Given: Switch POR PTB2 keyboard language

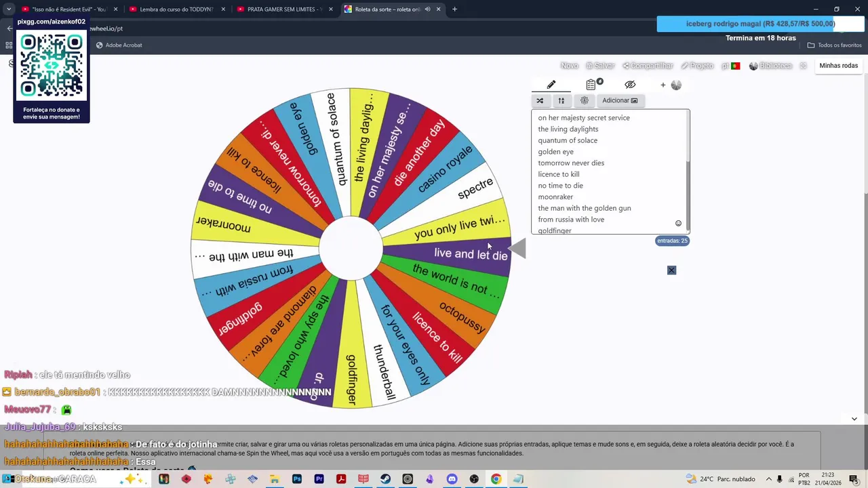Looking at the screenshot, I should pyautogui.click(x=804, y=479).
